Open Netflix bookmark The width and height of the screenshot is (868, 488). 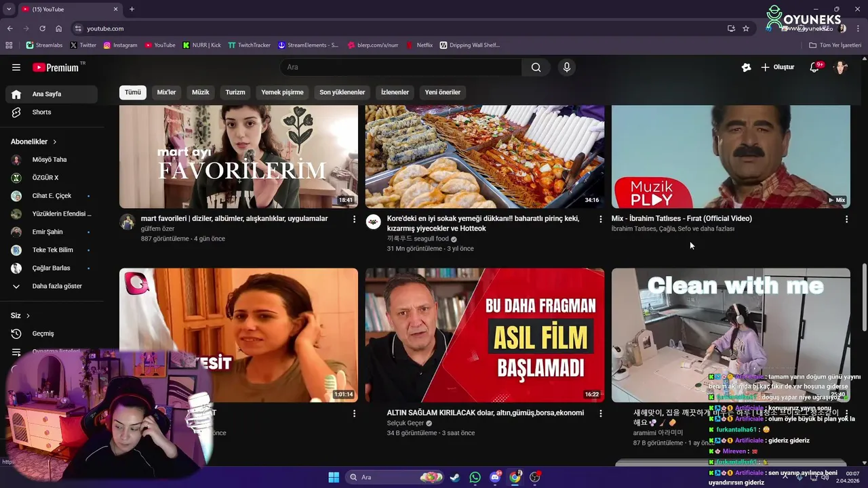(x=420, y=45)
